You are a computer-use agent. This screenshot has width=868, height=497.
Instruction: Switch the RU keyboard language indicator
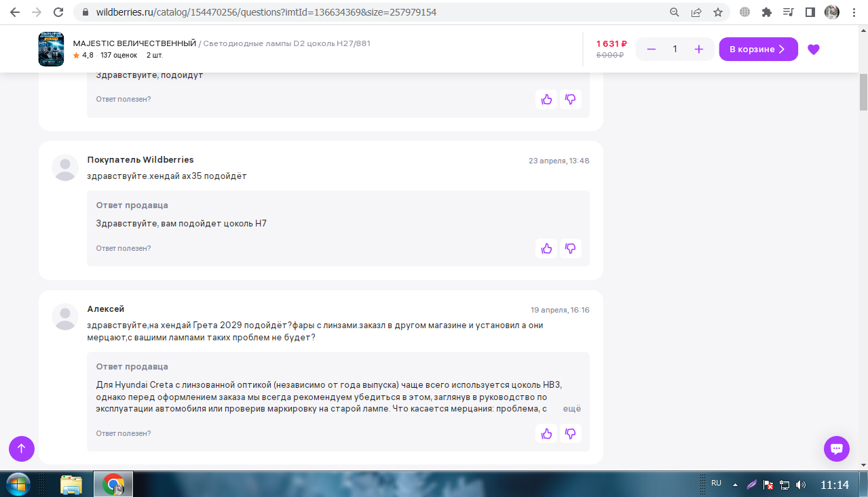coord(716,483)
